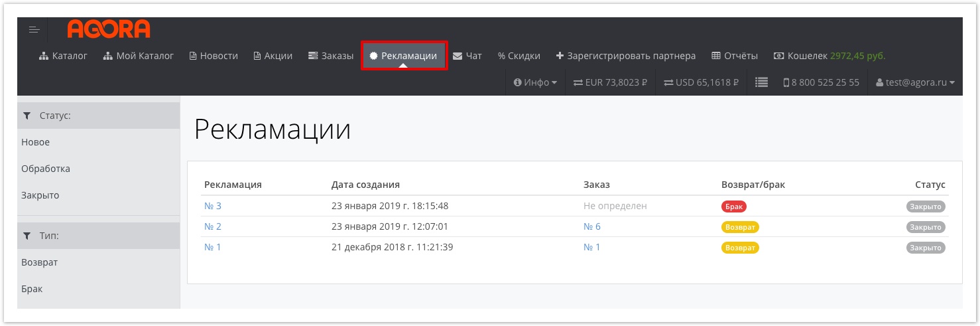
Task: Open the Каталог menu item
Action: 63,56
